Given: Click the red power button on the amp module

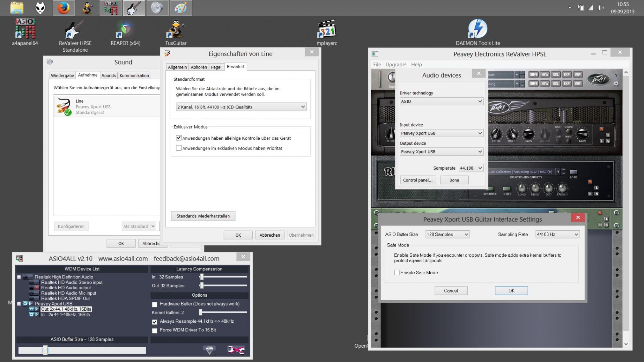Looking at the screenshot, I should coord(601,129).
